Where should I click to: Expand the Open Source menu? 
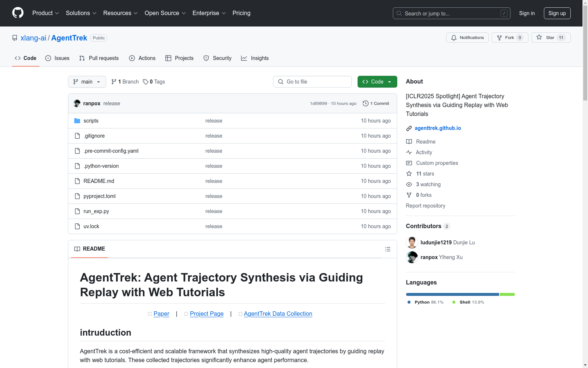coord(165,13)
